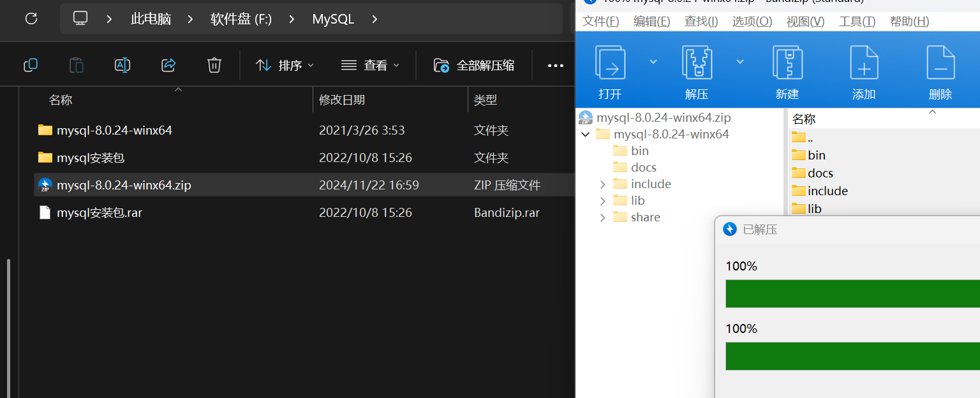Expand the chevron after 软件盘 (F:)
This screenshot has width=980, height=398.
tap(292, 19)
